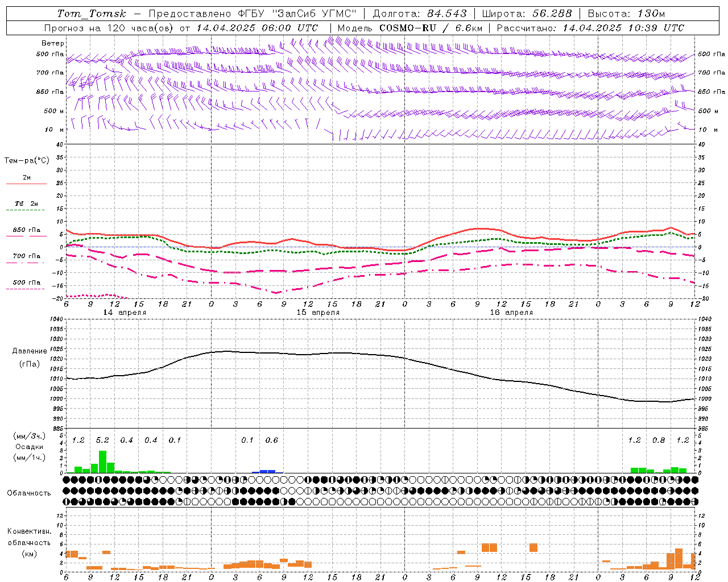Click the "500 гПа" entry in temperature legend
This screenshot has width=728, height=582.
[26, 282]
